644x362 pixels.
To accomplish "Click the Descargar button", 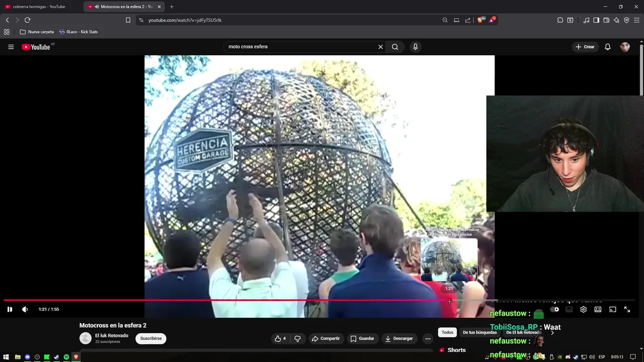I will tap(399, 338).
